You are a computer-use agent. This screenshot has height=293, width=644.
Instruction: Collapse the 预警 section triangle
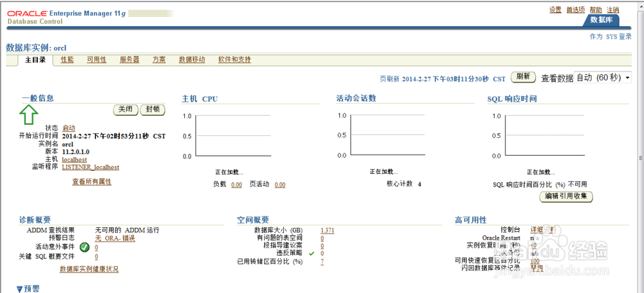(19, 289)
